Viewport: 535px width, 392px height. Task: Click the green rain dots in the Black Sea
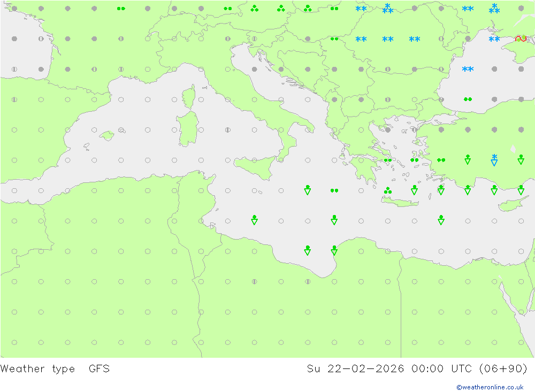click(x=468, y=99)
